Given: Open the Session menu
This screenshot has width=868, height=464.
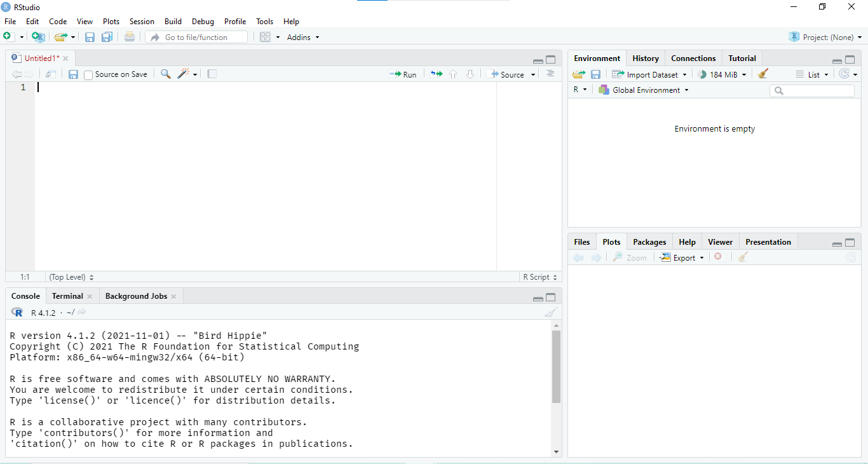Looking at the screenshot, I should pos(142,22).
